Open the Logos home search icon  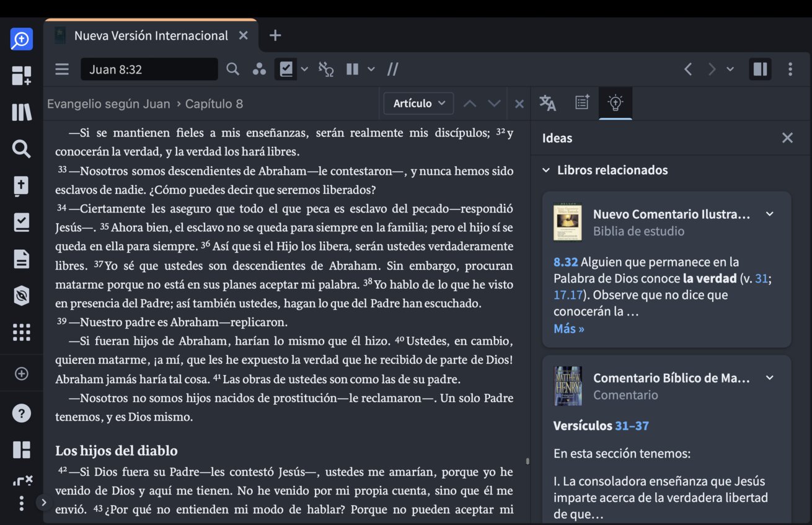(x=21, y=40)
